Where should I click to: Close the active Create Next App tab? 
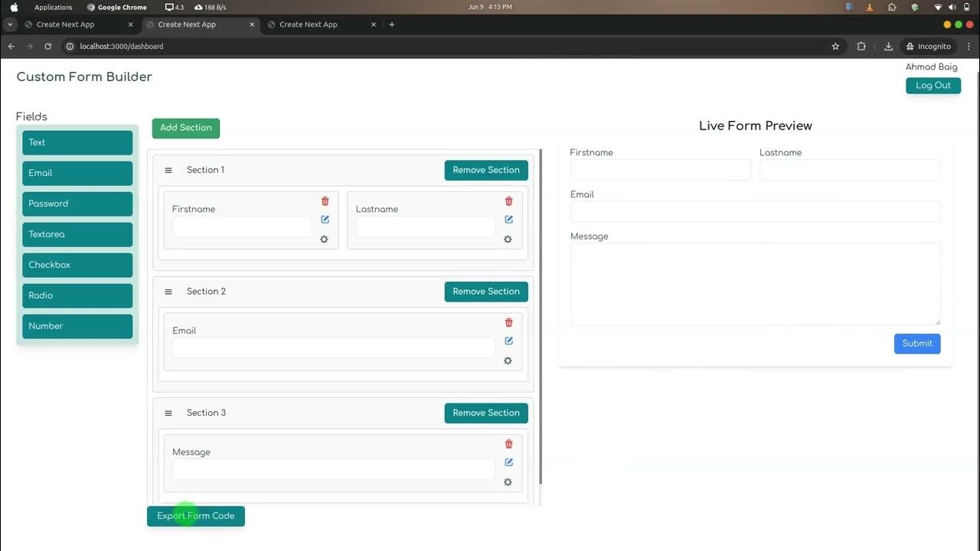(252, 24)
